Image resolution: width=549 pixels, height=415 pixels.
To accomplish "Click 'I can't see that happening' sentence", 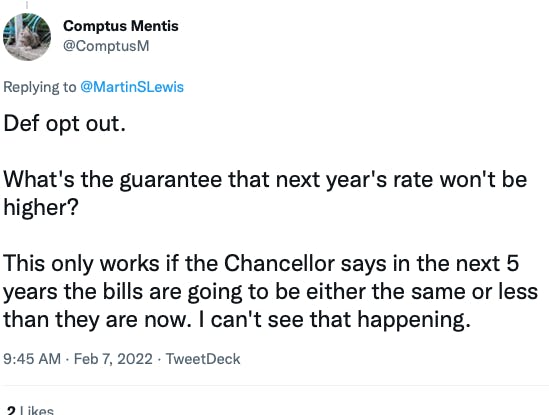I will pos(334,319).
